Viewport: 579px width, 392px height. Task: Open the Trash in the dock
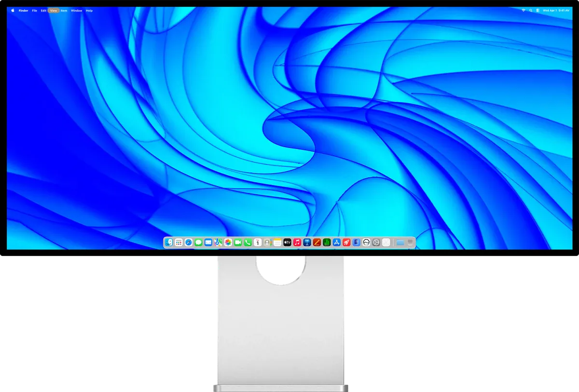point(410,243)
